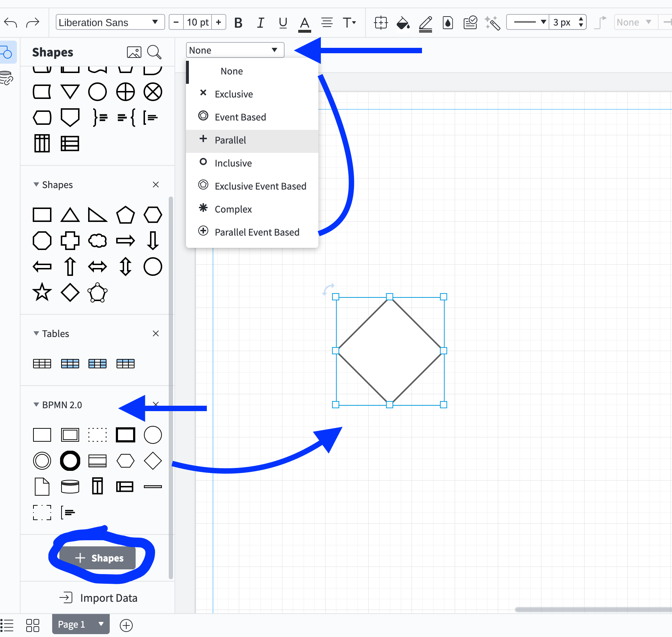Click the magnifier search shapes icon
672x637 pixels.
tap(154, 52)
